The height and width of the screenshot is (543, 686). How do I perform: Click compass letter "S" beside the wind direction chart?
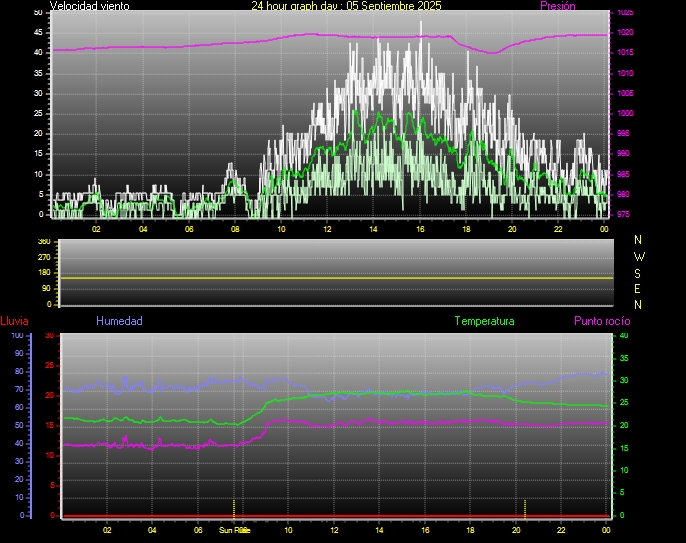(x=637, y=273)
